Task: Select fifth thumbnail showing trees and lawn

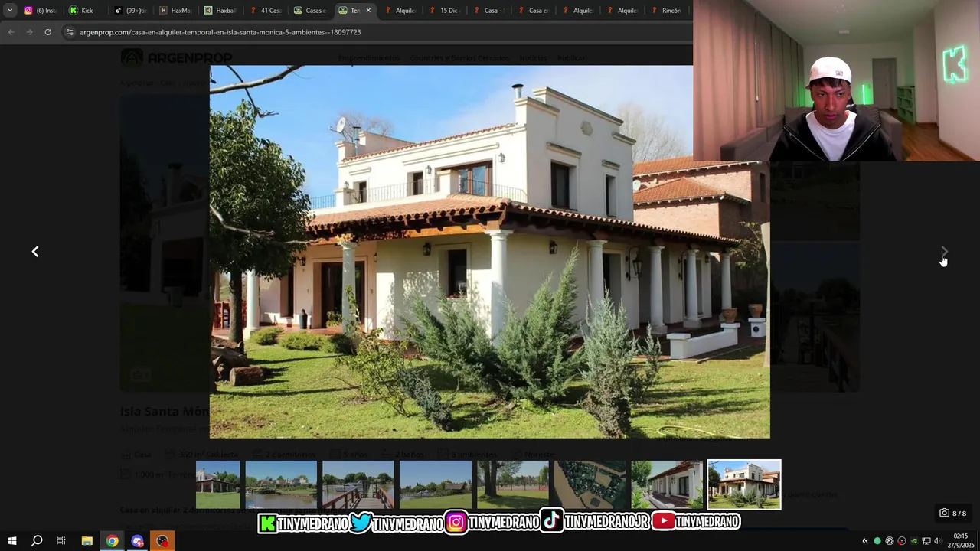Action: point(513,484)
